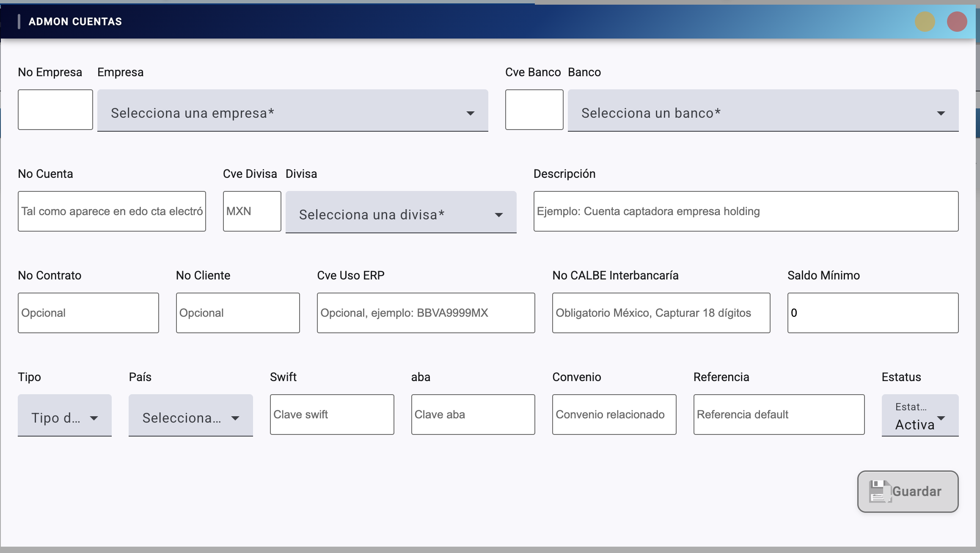Focus the CLABE Interbancaria input field
980x553 pixels.
(x=661, y=313)
